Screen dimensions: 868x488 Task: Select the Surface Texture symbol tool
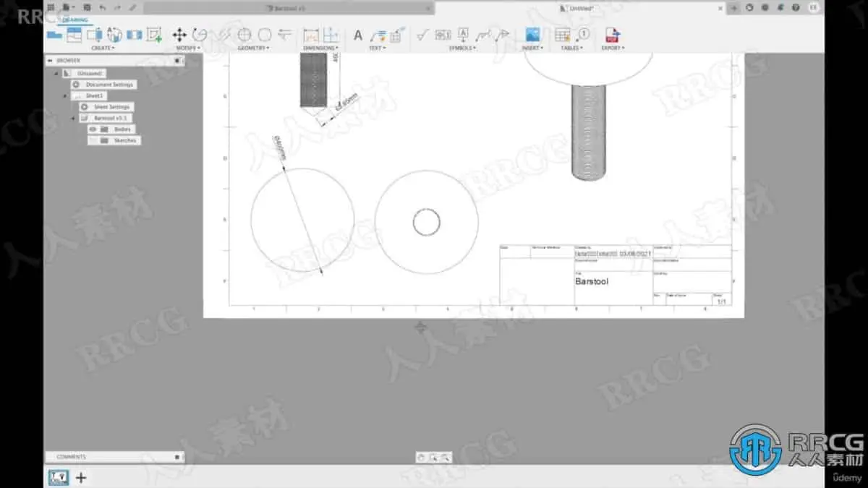423,34
